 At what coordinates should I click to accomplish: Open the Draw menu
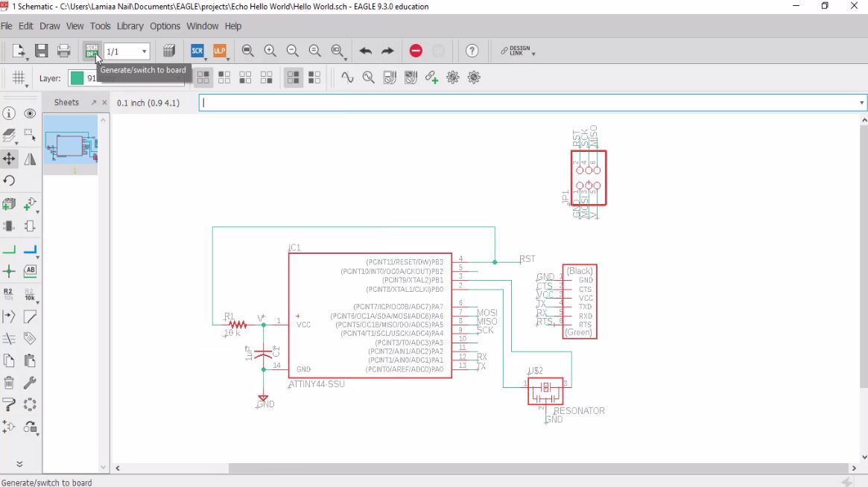tap(50, 26)
